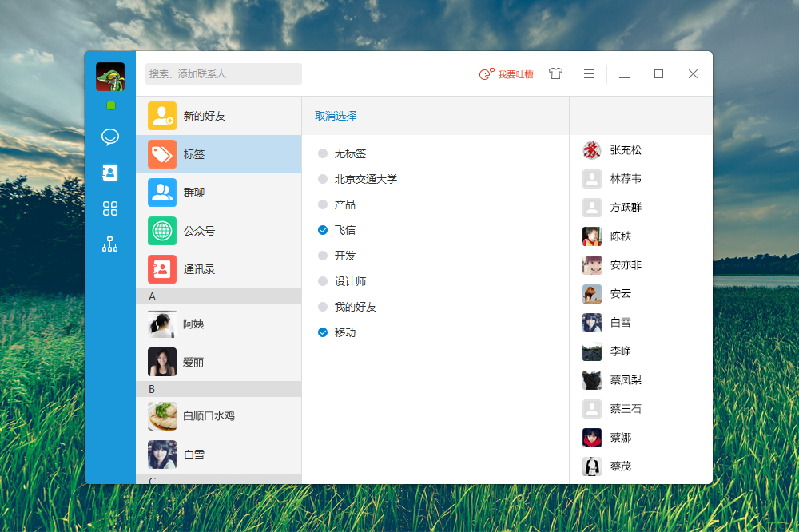Click the search and add contacts field
Screen dimensions: 799x532
point(223,73)
